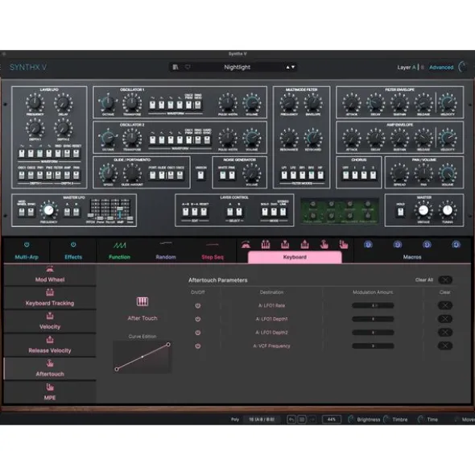Click the curve editor top endpoint
475x476 pixels.
click(168, 344)
